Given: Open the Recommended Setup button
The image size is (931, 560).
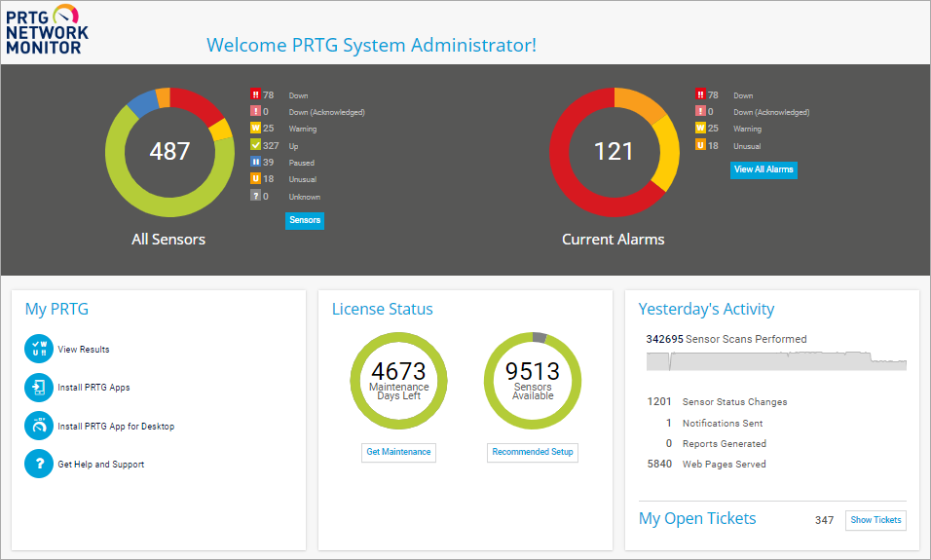Looking at the screenshot, I should coord(533,452).
